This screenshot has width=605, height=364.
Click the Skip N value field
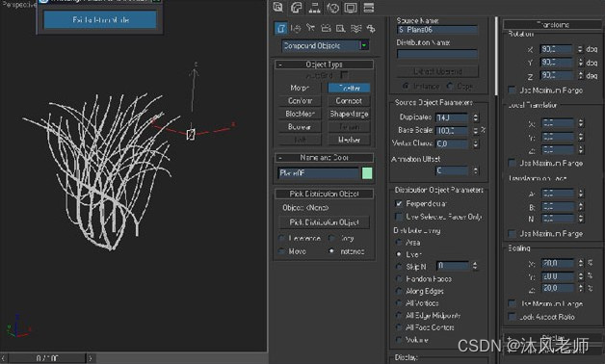click(453, 266)
